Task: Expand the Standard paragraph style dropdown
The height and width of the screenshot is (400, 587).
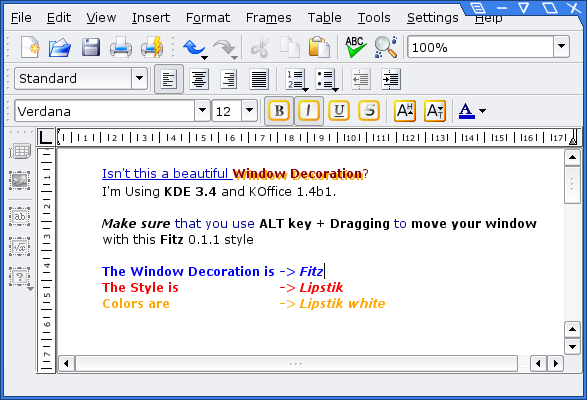Action: coord(139,78)
